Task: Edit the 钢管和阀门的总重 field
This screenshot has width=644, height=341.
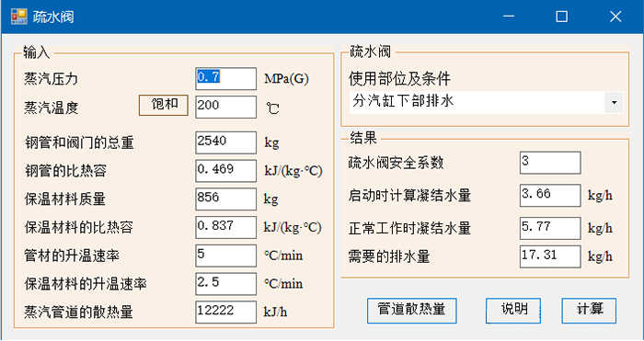Action: pos(226,142)
